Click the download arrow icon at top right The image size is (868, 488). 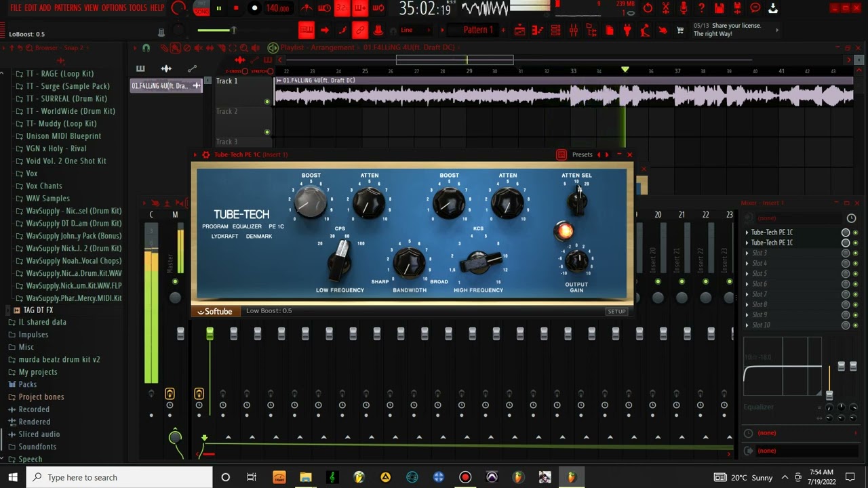(x=772, y=8)
